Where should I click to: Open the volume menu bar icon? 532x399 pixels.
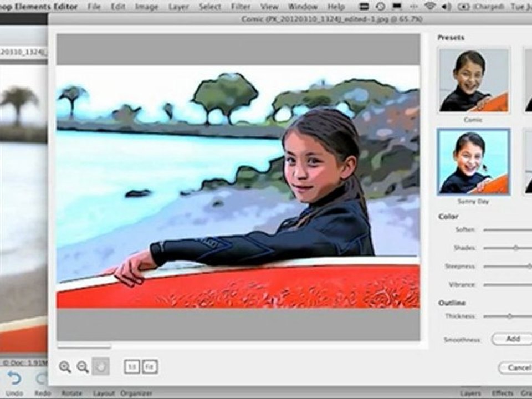(x=447, y=6)
